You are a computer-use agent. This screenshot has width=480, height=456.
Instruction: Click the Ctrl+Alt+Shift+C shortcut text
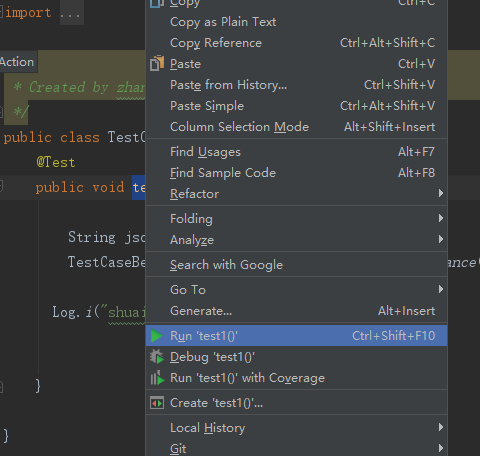[387, 43]
